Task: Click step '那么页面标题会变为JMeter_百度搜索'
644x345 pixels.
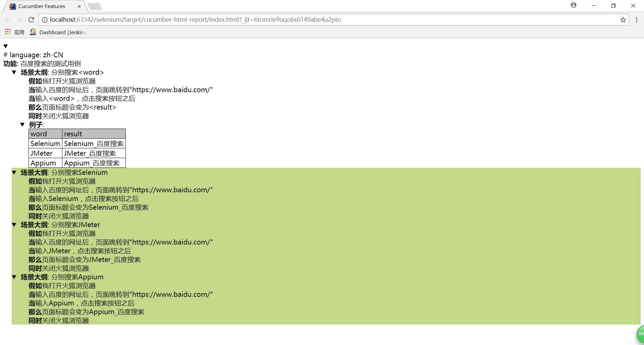Action: click(x=85, y=260)
